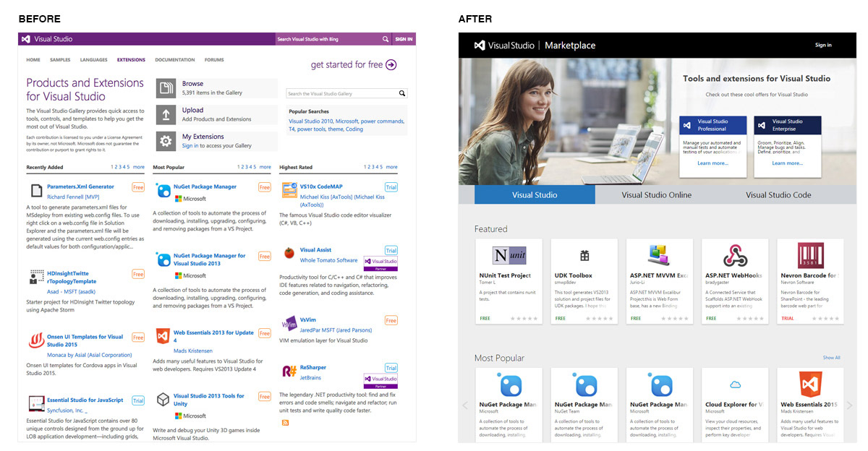The height and width of the screenshot is (451, 868).
Task: Click Learn more on the Visual Studio Professional card
Action: click(x=713, y=163)
